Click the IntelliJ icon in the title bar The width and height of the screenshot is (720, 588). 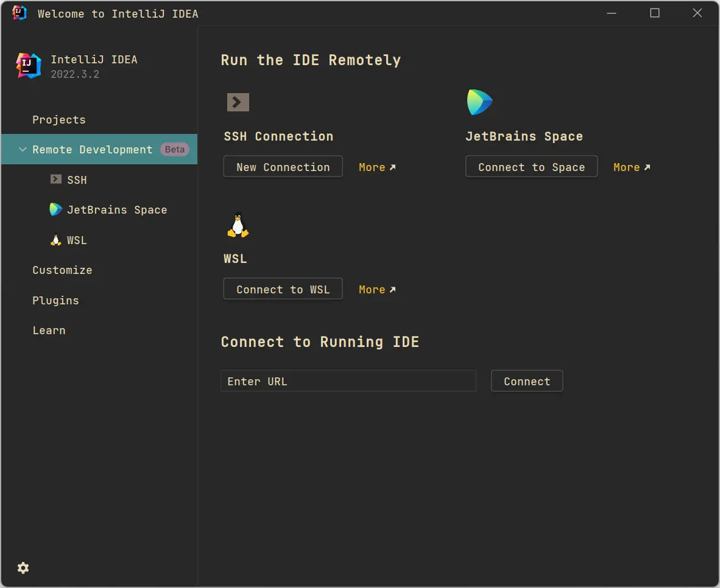tap(19, 13)
